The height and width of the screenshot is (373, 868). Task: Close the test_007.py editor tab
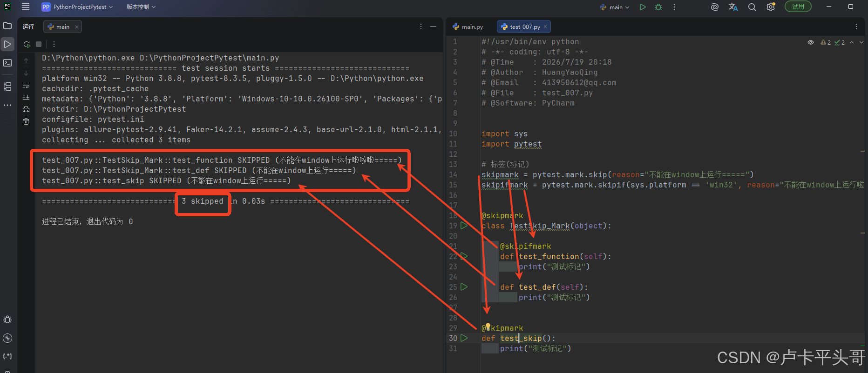click(545, 27)
